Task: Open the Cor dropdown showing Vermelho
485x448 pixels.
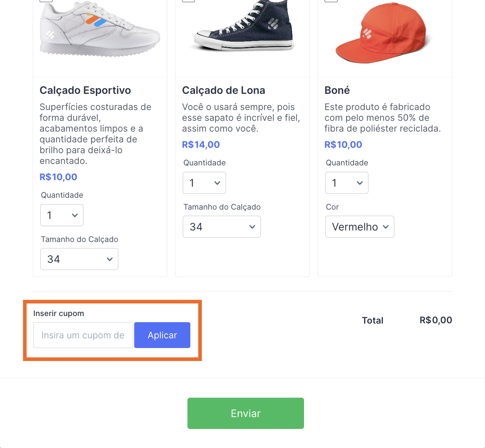Action: [x=360, y=227]
